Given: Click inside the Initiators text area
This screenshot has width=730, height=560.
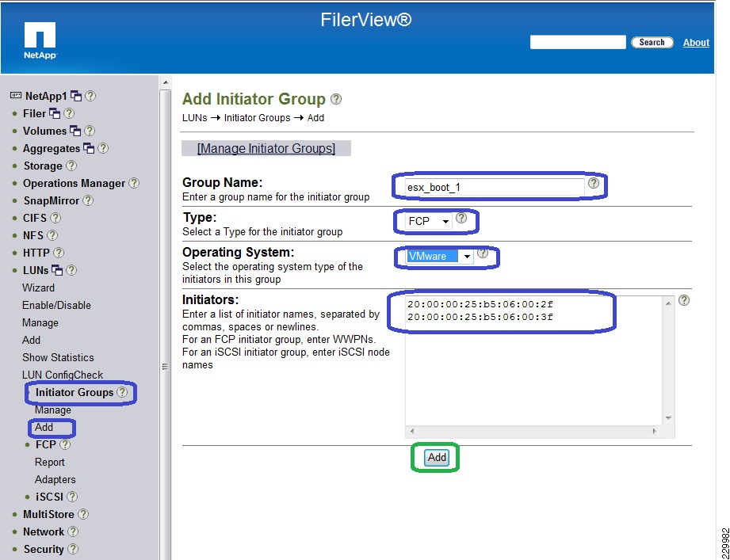Looking at the screenshot, I should (533, 360).
